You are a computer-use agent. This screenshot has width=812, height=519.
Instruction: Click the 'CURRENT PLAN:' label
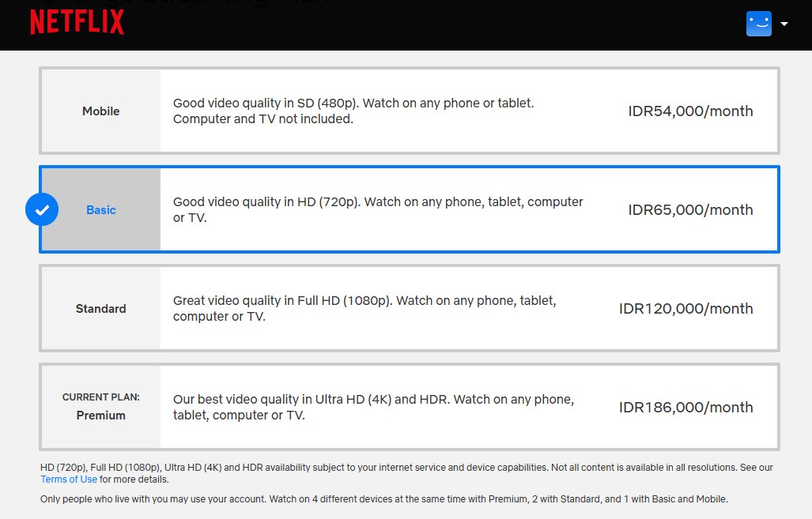click(101, 397)
